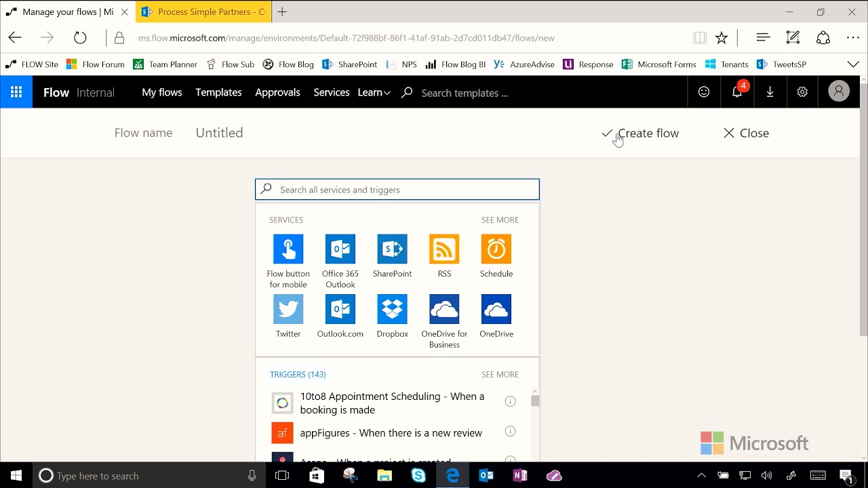868x488 pixels.
Task: Click the Search all services and triggers field
Action: (397, 190)
